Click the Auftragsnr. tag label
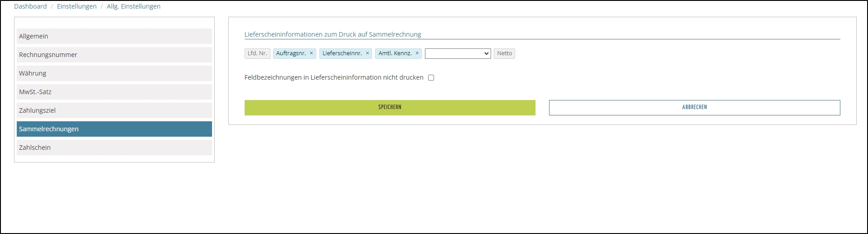This screenshot has height=234, width=868. 291,53
